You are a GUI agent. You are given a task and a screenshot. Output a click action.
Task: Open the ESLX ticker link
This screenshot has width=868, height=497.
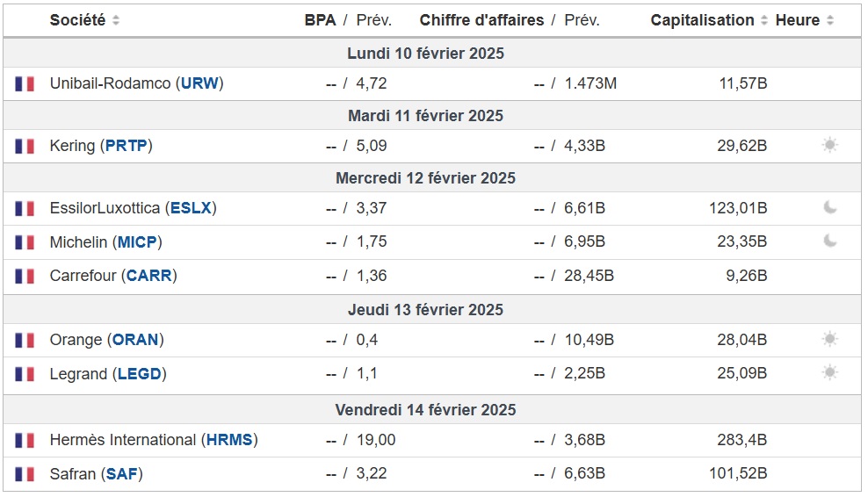tap(191, 208)
